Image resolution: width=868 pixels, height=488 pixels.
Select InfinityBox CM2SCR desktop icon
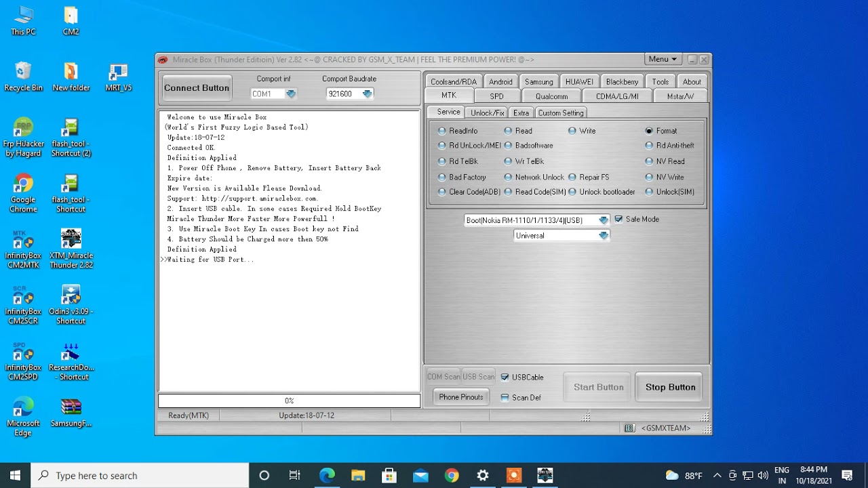point(23,305)
